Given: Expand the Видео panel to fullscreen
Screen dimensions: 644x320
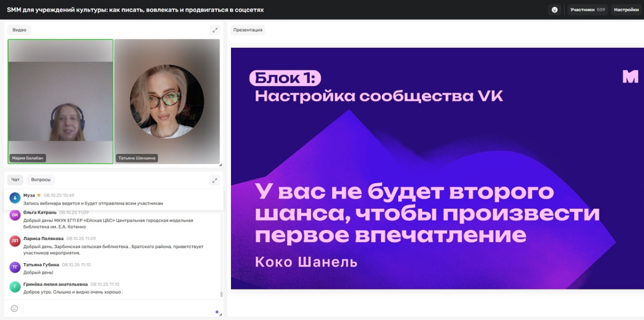Looking at the screenshot, I should tap(215, 30).
